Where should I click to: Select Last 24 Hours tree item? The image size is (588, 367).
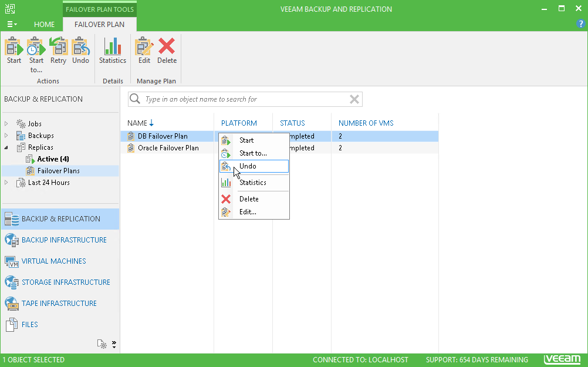49,183
